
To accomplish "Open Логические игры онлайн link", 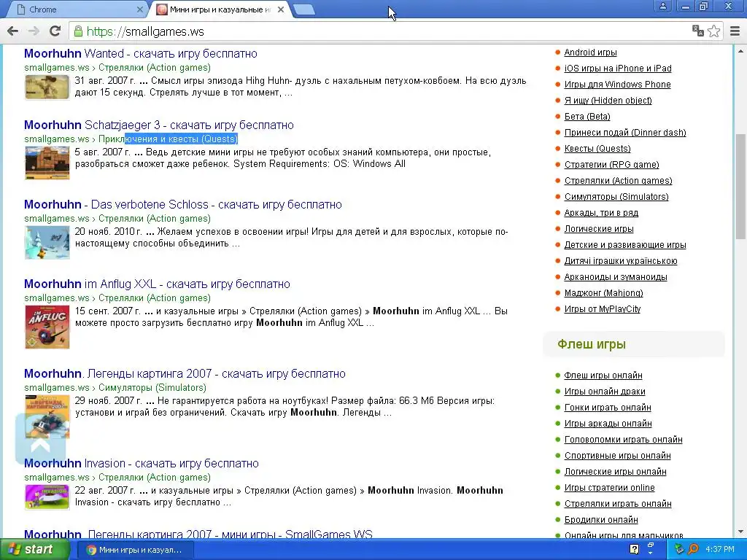I will click(x=615, y=472).
